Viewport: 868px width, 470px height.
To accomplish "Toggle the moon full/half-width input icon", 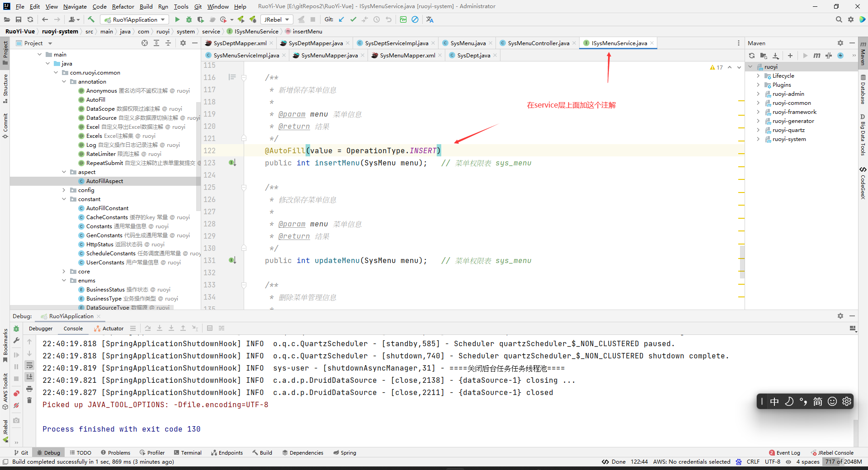I will [789, 401].
